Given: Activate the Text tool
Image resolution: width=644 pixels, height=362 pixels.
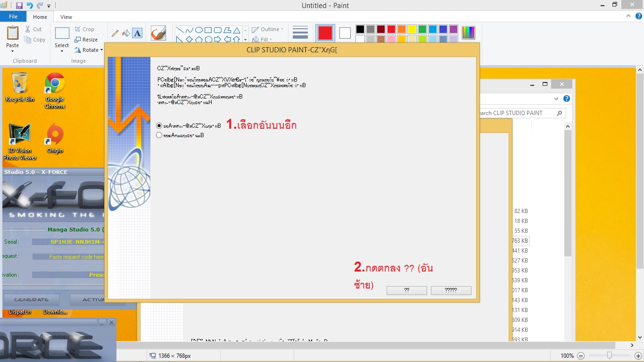Looking at the screenshot, I should pyautogui.click(x=137, y=33).
